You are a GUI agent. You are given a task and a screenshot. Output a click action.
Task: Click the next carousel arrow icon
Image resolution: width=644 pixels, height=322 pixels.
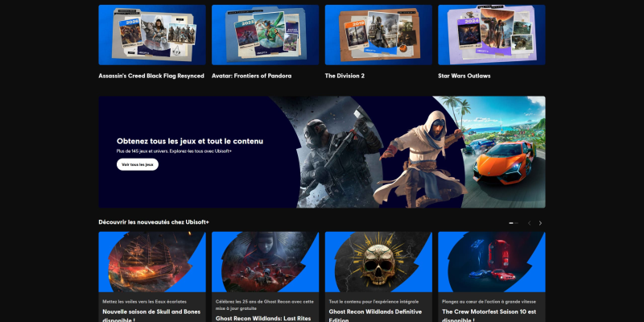point(540,223)
